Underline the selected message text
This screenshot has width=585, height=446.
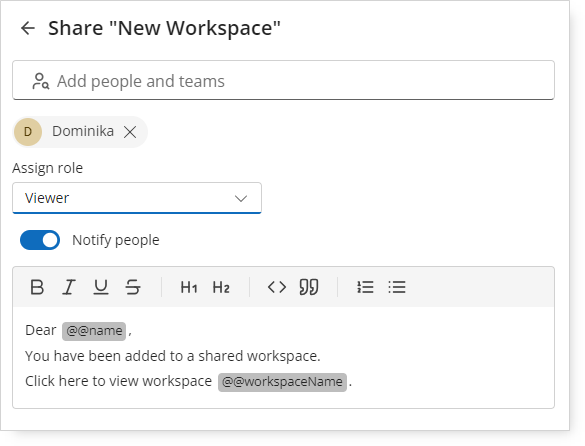tap(101, 287)
